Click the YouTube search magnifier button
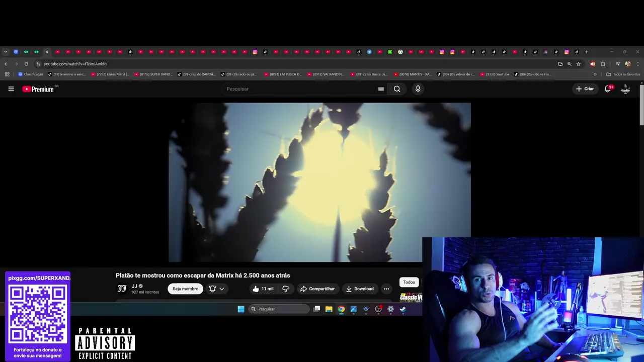Screen dimensions: 644x362 [397, 89]
